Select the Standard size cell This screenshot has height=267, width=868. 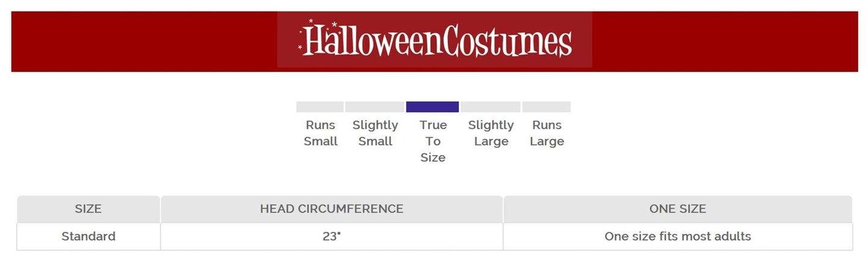tap(88, 236)
